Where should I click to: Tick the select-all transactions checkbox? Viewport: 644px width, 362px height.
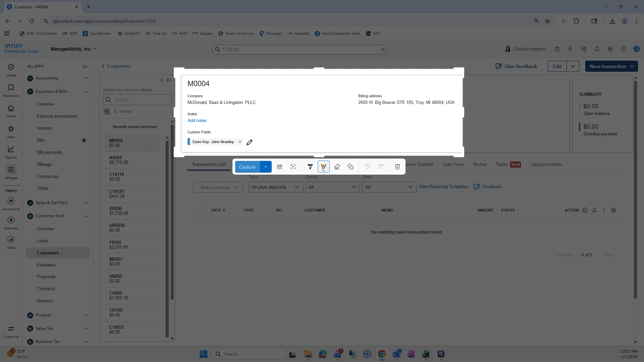pyautogui.click(x=201, y=210)
